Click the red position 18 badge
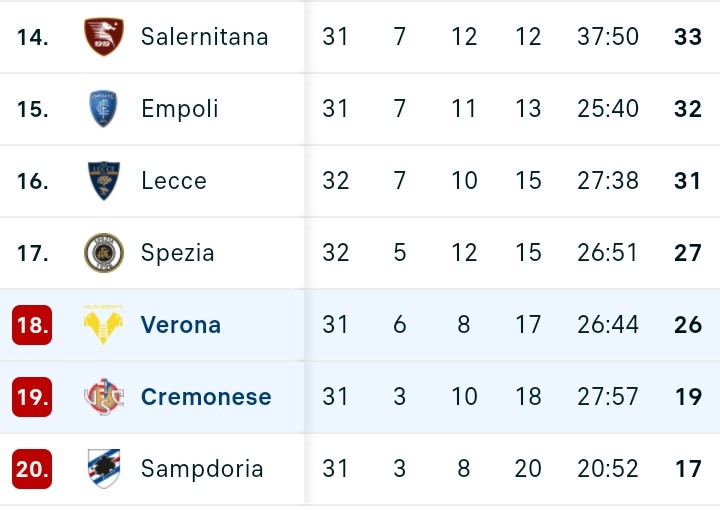This screenshot has height=510, width=720. click(x=32, y=325)
